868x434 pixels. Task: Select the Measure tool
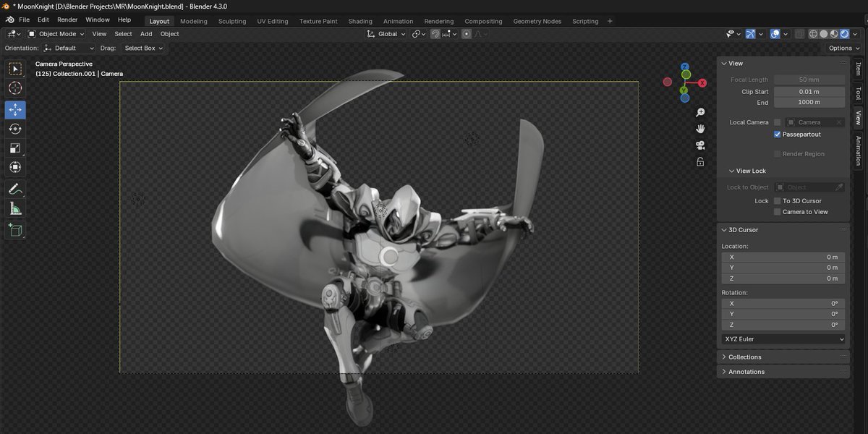pos(15,209)
